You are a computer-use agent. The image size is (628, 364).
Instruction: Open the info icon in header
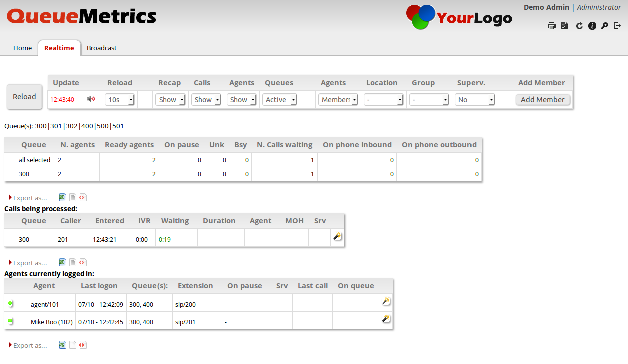tap(592, 26)
